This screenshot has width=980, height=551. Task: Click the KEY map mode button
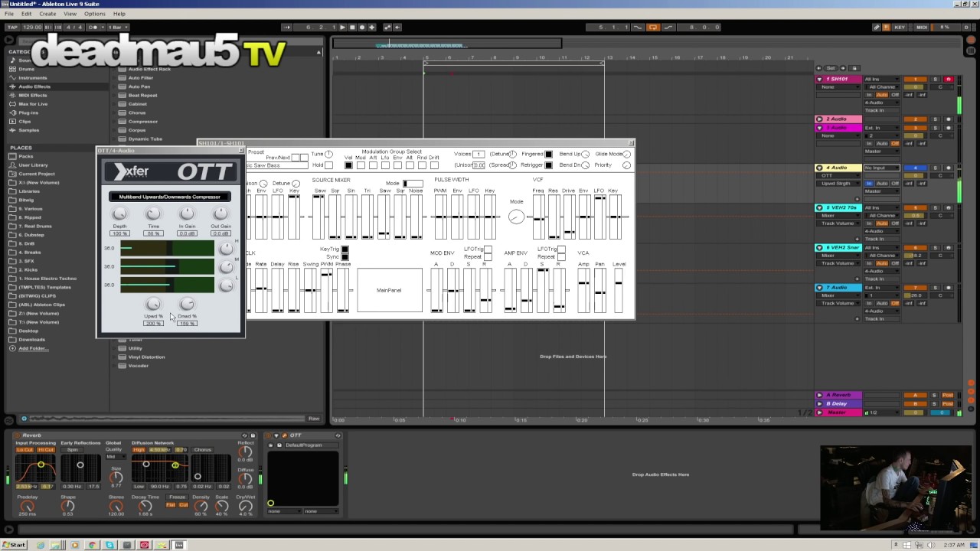tap(900, 28)
